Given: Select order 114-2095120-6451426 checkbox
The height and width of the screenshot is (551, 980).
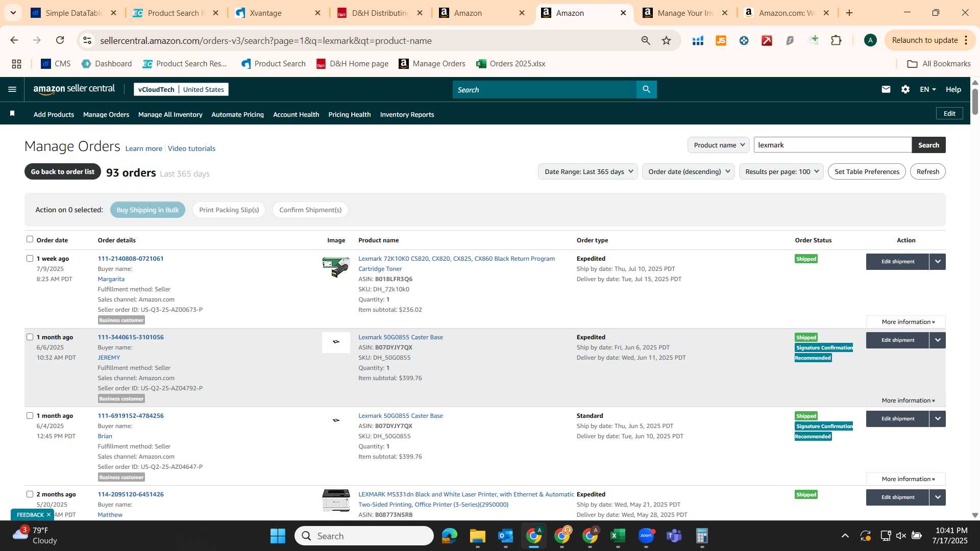Looking at the screenshot, I should point(30,494).
